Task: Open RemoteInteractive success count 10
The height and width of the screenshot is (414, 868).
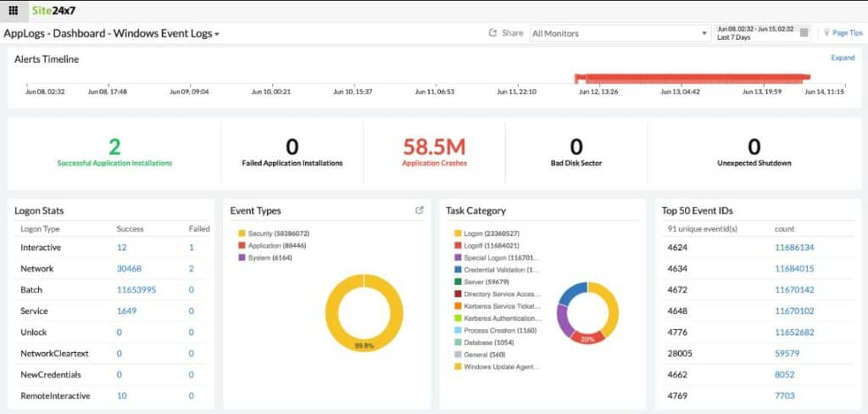Action: (121, 395)
